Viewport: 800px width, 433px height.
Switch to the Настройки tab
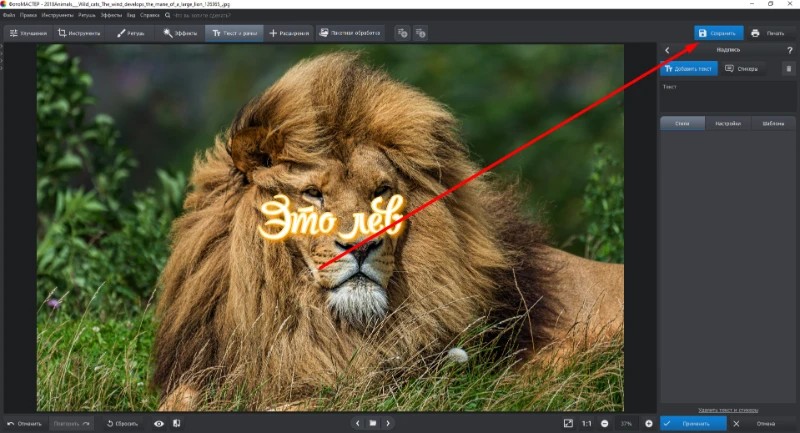coord(728,123)
